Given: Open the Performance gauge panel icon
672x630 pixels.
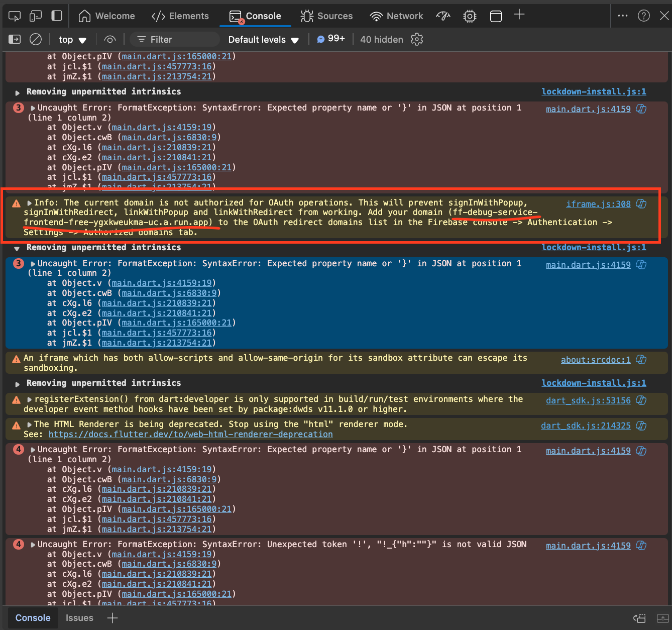Looking at the screenshot, I should pos(443,16).
